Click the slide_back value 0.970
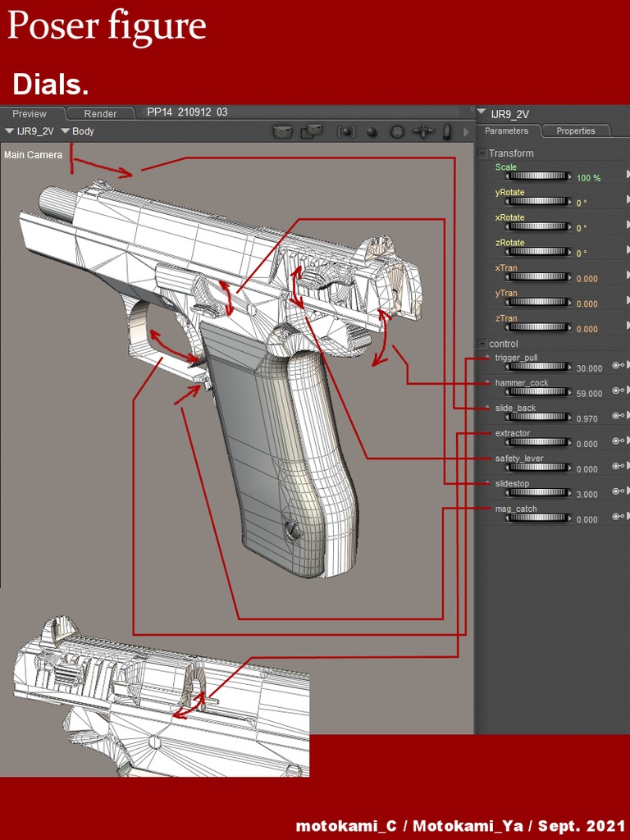Viewport: 630px width, 840px height. pos(587,419)
